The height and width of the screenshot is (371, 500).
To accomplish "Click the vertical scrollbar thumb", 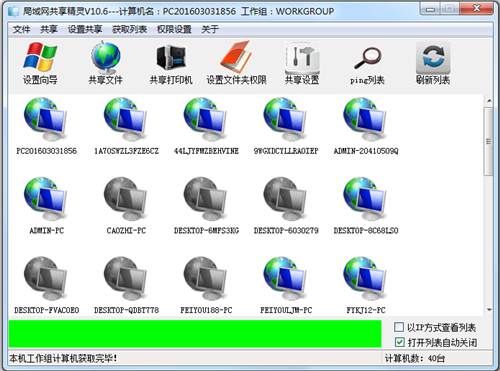I will coord(489,141).
